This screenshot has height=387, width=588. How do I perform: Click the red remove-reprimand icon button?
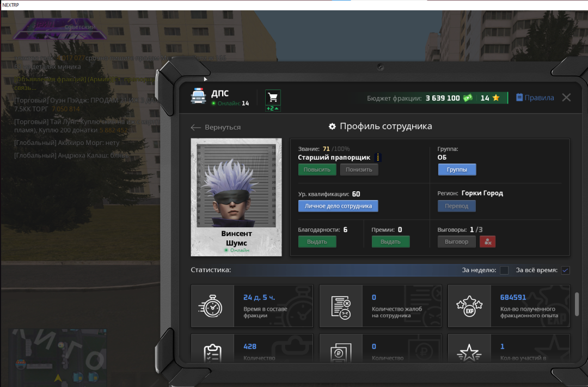tap(487, 241)
